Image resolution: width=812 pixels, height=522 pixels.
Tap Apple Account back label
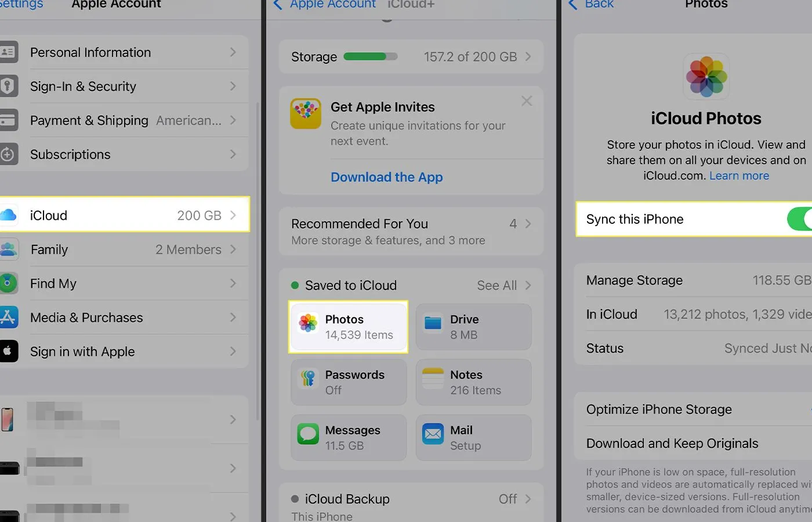(x=333, y=5)
